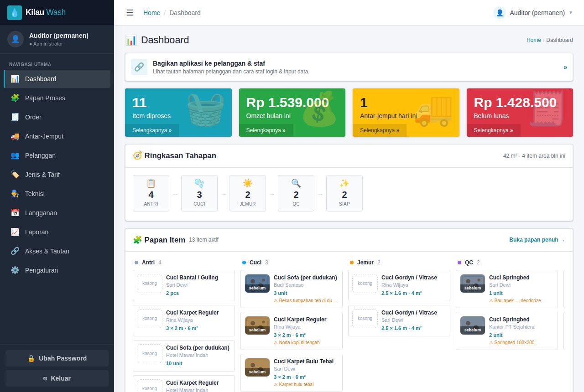Open the Pengaturan gear icon

[x=15, y=270]
